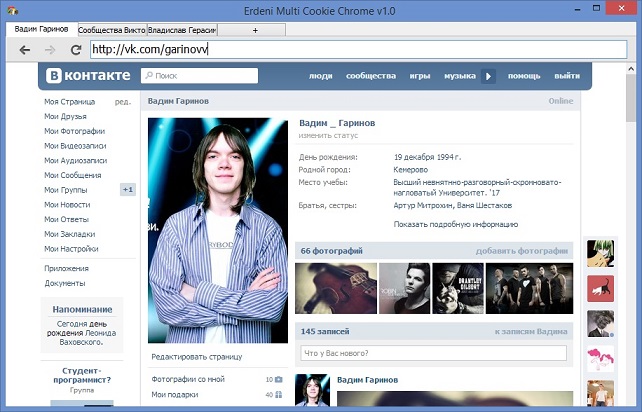
Task: Click the music play button in header
Action: pyautogui.click(x=488, y=76)
